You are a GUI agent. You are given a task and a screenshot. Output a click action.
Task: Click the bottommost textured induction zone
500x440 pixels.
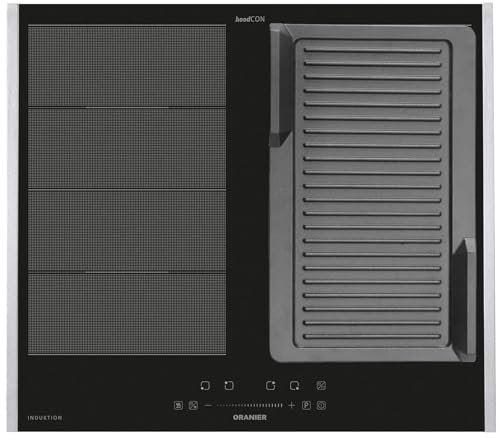tap(127, 314)
